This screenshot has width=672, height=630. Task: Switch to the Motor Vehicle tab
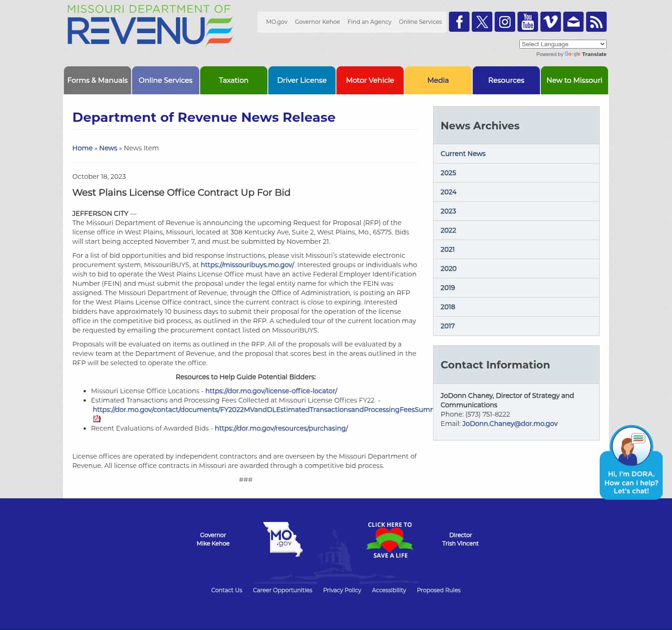coord(370,80)
